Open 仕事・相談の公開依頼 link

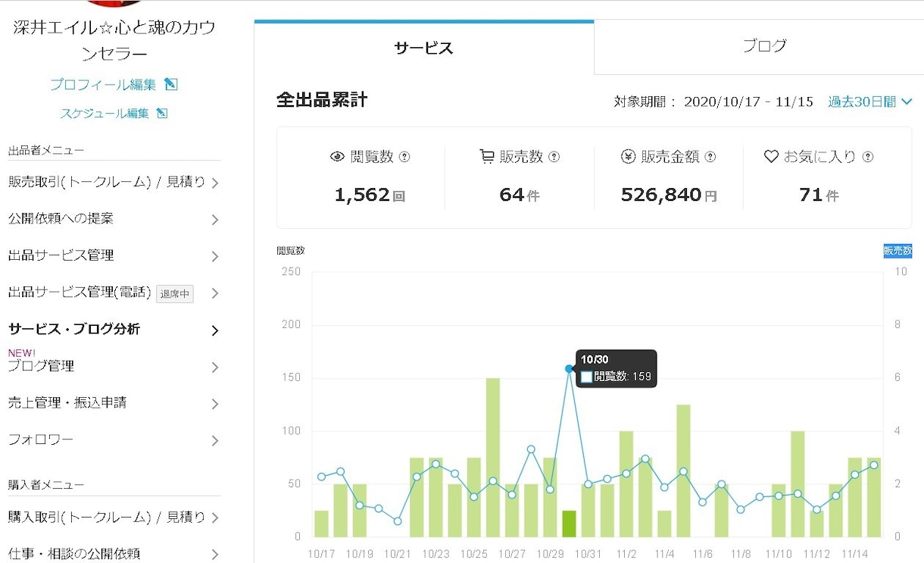[x=74, y=554]
